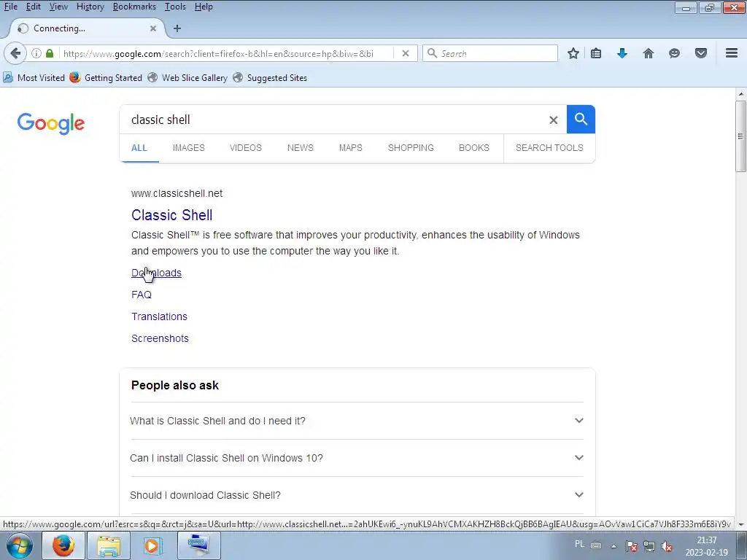747x560 pixels.
Task: Click the green padlock security icon
Action: [x=50, y=53]
